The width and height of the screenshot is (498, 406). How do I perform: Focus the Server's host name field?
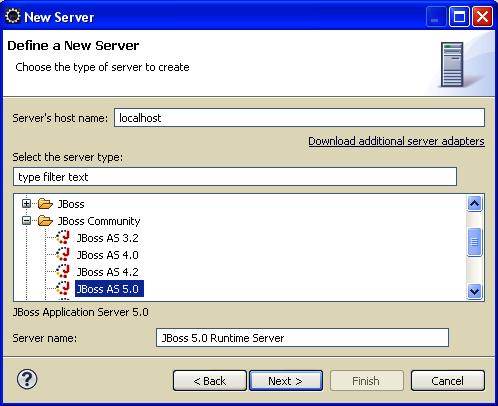[x=299, y=118]
